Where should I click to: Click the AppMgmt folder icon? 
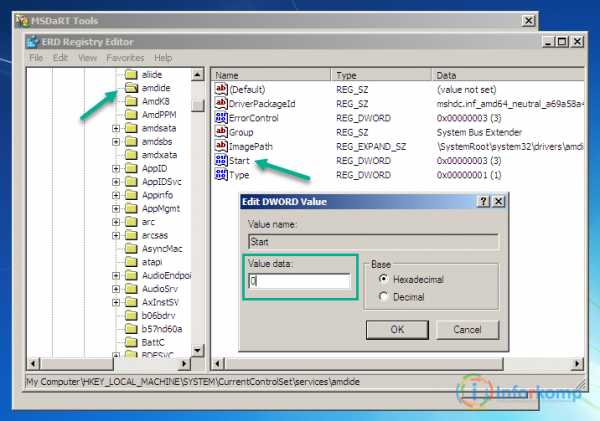click(x=131, y=208)
